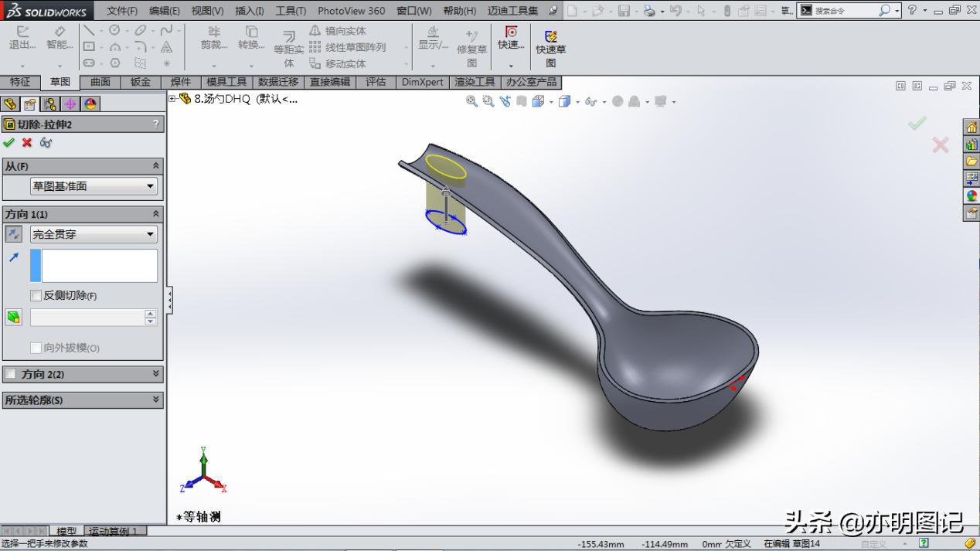Viewport: 980px width, 551px height.
Task: Switch to the 特征 (Features) ribbon tab
Action: (x=21, y=82)
